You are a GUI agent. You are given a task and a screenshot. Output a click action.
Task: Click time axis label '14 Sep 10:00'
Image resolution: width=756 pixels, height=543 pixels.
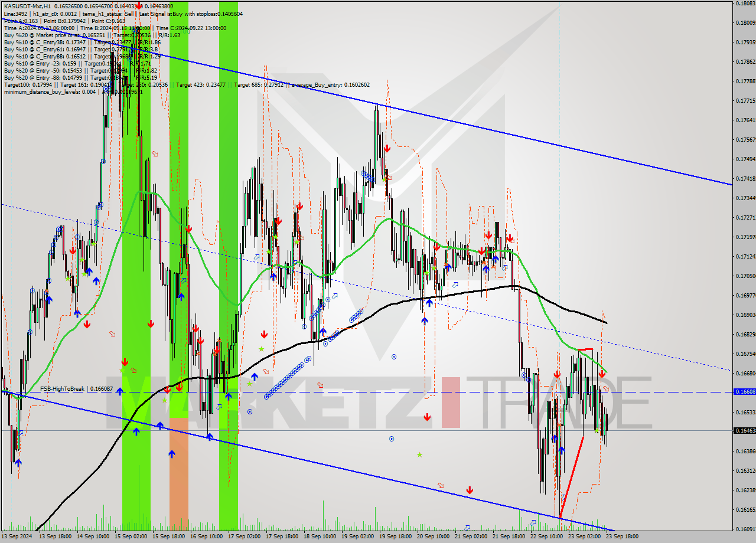coord(93,537)
